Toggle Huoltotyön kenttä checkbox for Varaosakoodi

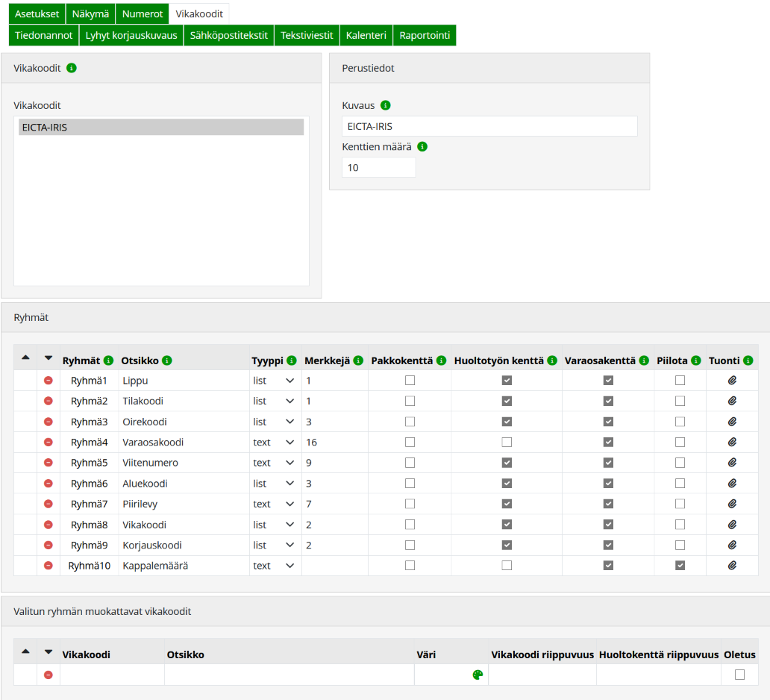click(x=507, y=443)
